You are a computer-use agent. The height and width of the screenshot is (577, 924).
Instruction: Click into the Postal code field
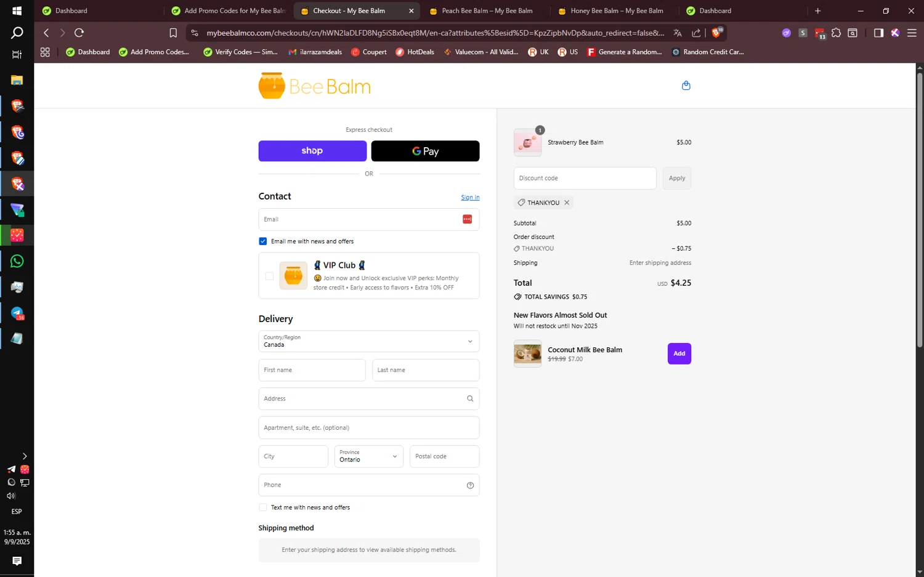pyautogui.click(x=444, y=456)
